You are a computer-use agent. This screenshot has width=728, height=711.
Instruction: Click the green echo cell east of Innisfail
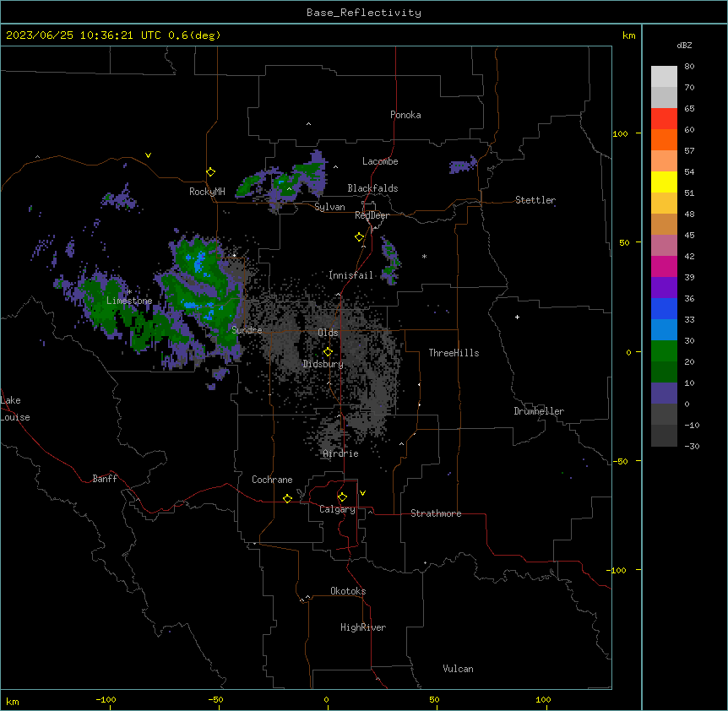pyautogui.click(x=390, y=261)
